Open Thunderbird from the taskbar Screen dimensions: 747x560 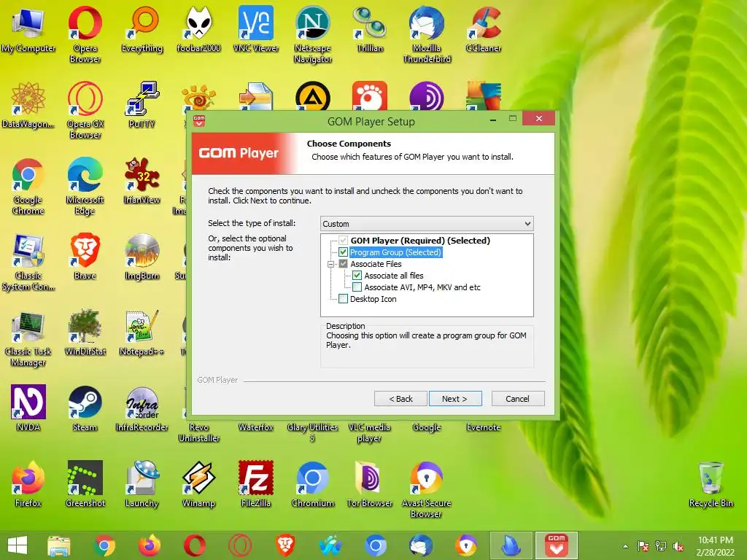click(x=421, y=545)
